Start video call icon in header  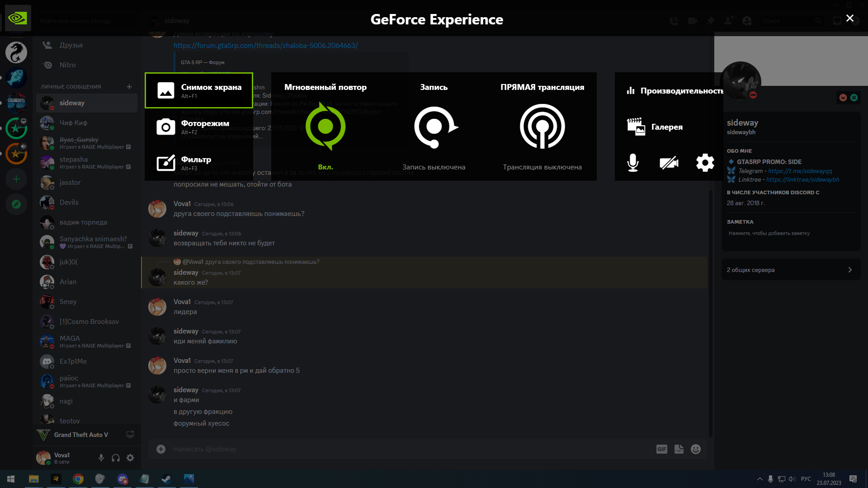(692, 21)
